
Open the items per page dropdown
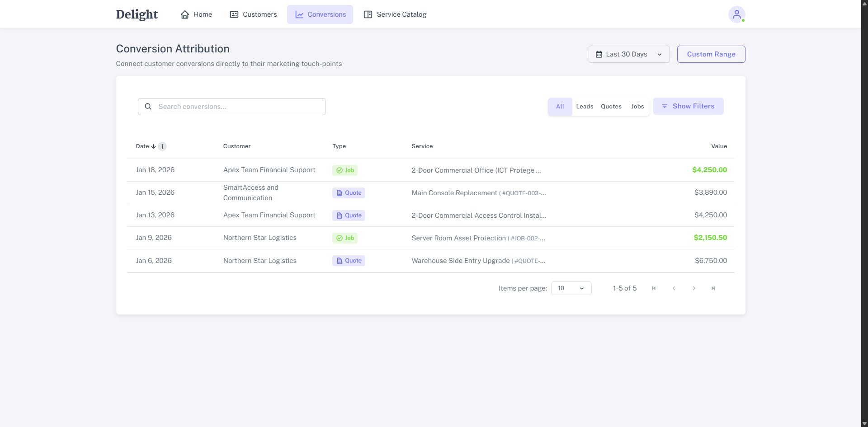click(571, 288)
